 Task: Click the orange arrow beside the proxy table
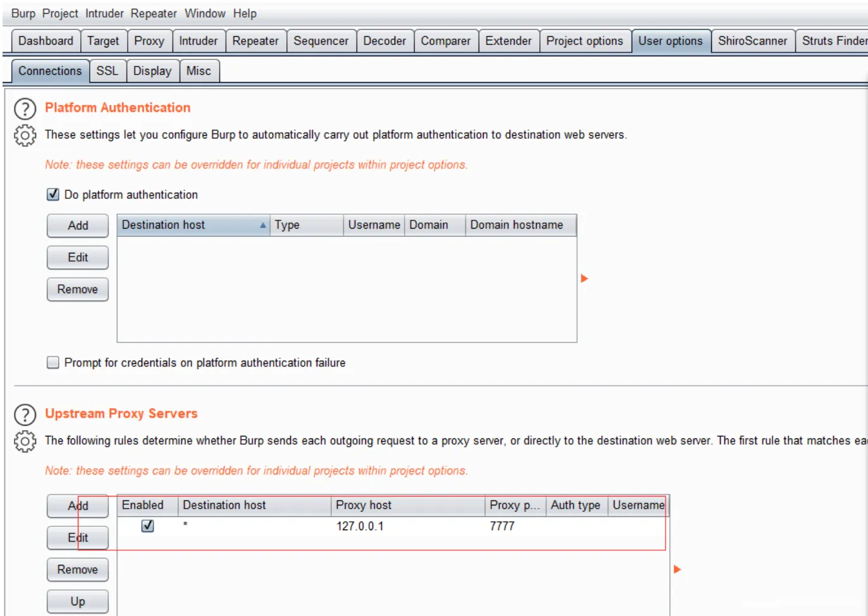tap(677, 569)
